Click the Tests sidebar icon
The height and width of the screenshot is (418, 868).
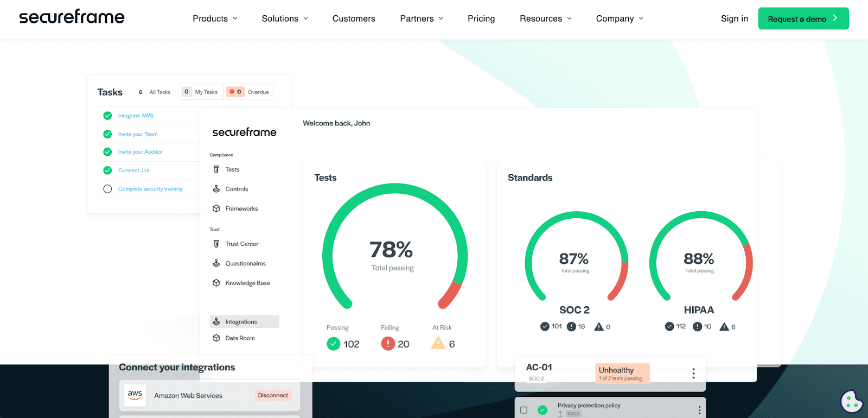tap(216, 169)
